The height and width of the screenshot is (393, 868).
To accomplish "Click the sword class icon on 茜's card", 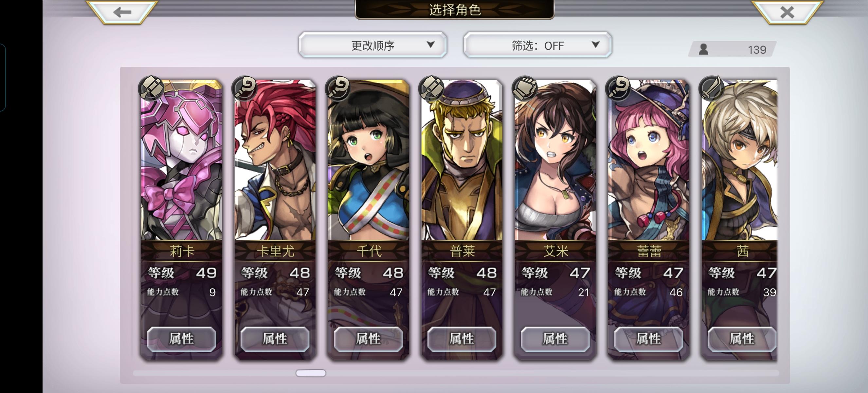I will click(x=712, y=88).
